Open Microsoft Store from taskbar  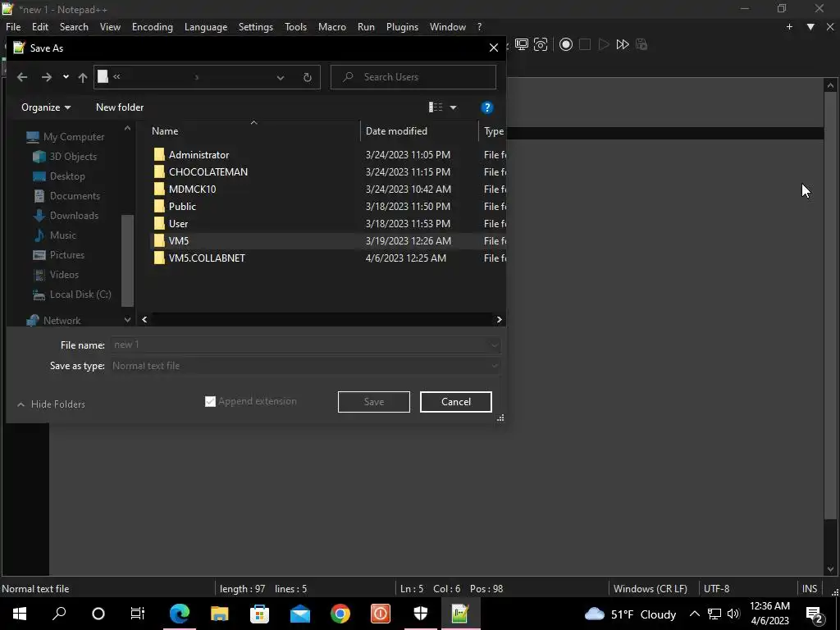point(260,614)
